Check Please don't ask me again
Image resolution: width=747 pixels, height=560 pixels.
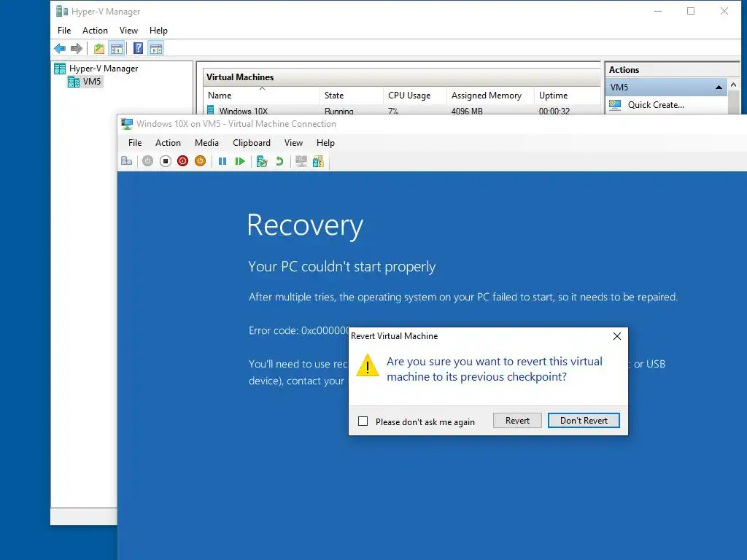[363, 421]
